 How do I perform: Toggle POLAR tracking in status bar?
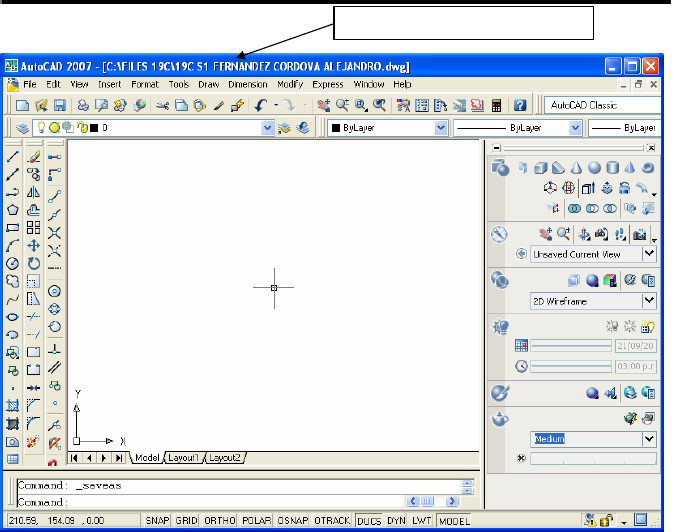[256, 521]
